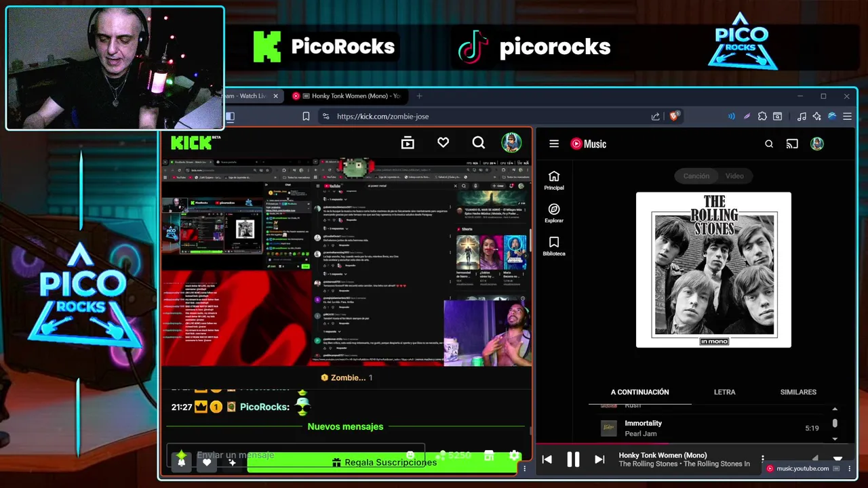This screenshot has height=488, width=868.
Task: Collapse the player page arrow
Action: coord(837,459)
